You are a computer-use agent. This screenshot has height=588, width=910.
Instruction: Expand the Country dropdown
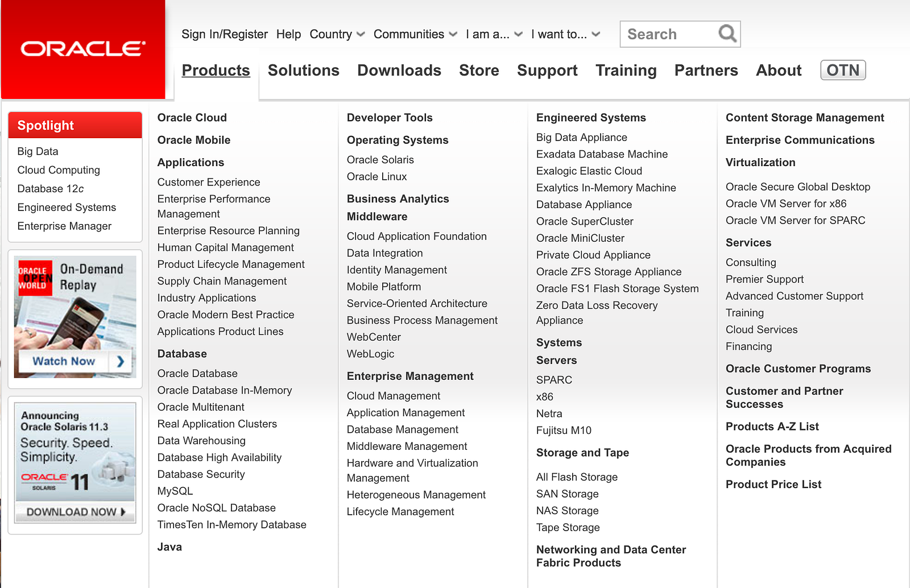337,34
